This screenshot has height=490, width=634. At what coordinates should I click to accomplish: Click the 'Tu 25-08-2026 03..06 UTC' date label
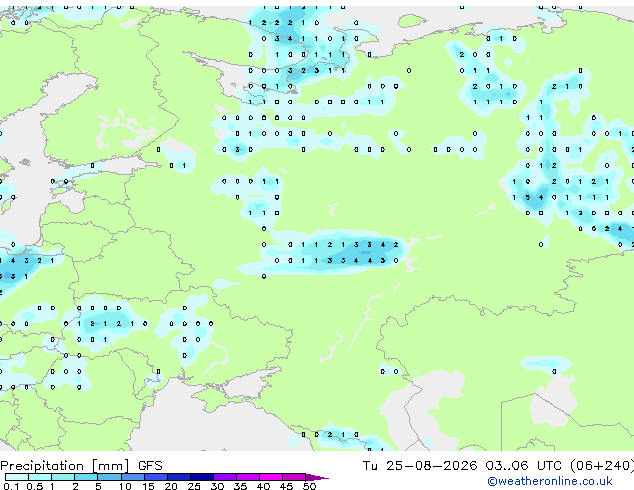(x=462, y=466)
